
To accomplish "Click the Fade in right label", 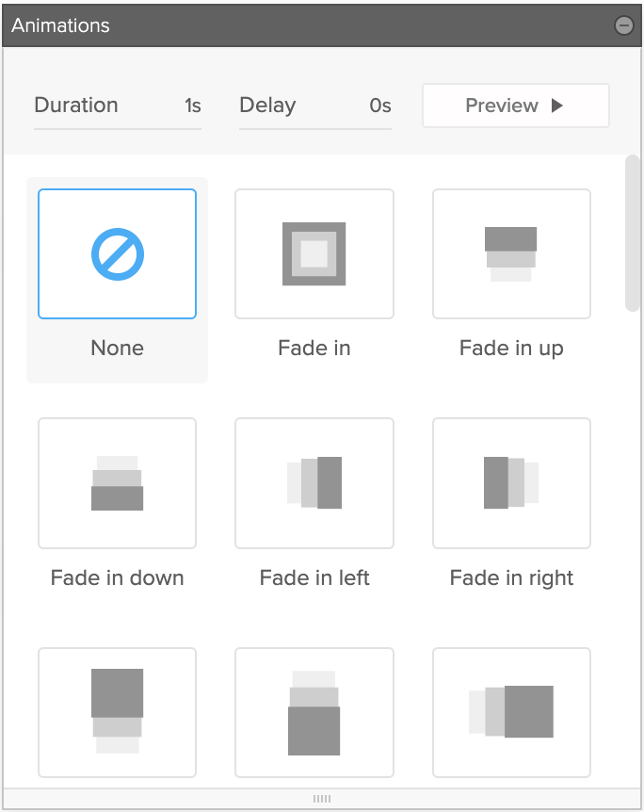I will (511, 577).
